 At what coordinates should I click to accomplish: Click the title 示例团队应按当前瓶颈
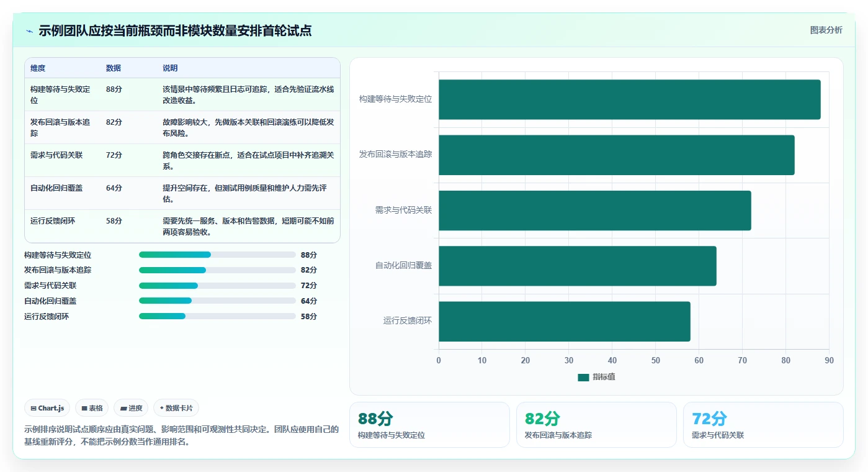point(175,30)
